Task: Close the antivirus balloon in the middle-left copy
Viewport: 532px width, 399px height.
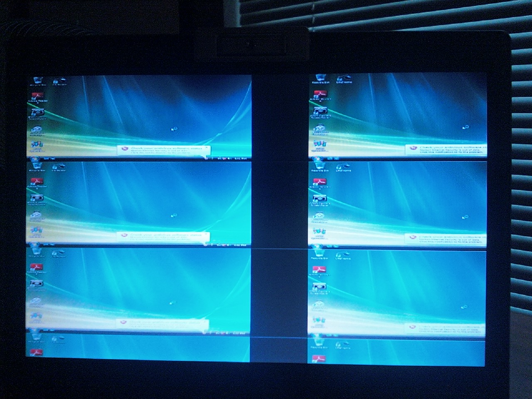Action: tap(206, 234)
